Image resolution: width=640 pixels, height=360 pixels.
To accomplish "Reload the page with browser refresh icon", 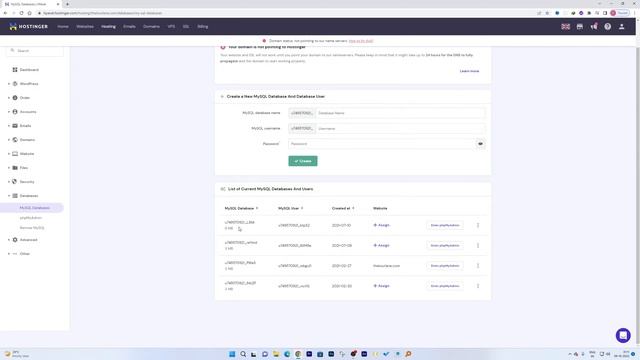I will click(21, 13).
